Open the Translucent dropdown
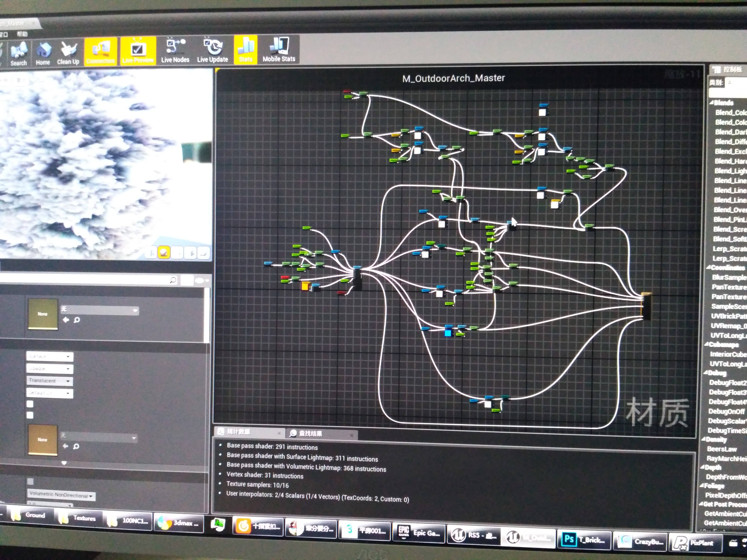 pos(50,381)
